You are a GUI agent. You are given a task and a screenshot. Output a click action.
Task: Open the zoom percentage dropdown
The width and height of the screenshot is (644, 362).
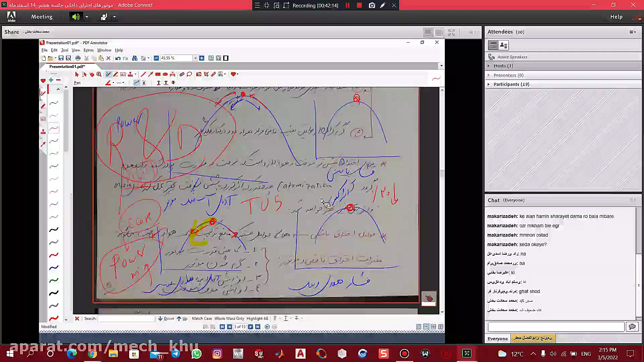195,58
